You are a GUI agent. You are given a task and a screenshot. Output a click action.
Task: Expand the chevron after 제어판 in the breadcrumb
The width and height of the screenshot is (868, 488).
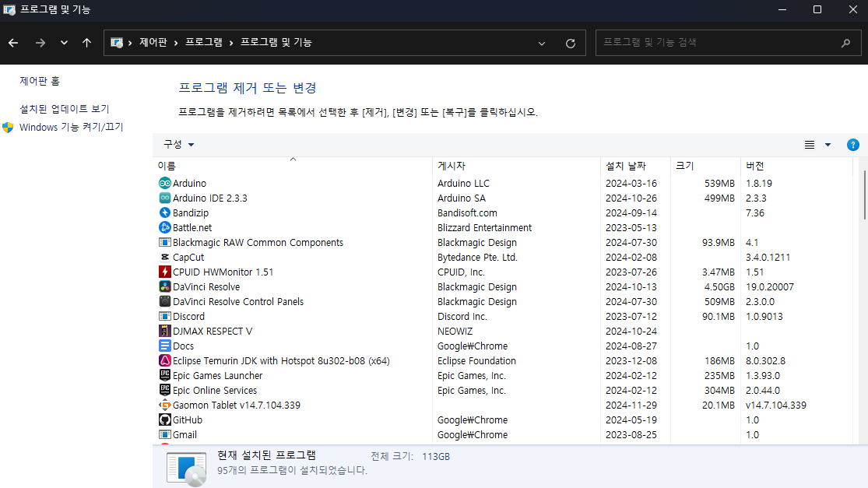coord(176,43)
